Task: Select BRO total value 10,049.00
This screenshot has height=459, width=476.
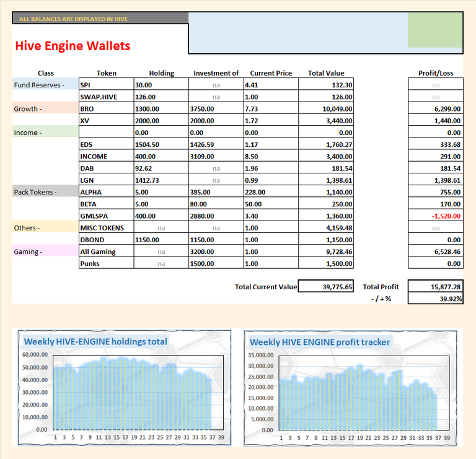Action: (326, 108)
